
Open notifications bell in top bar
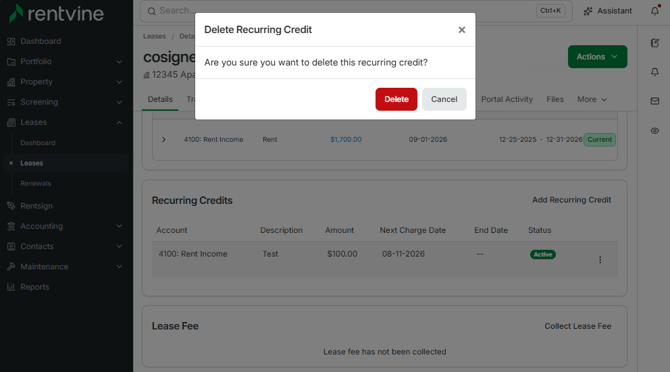click(655, 11)
